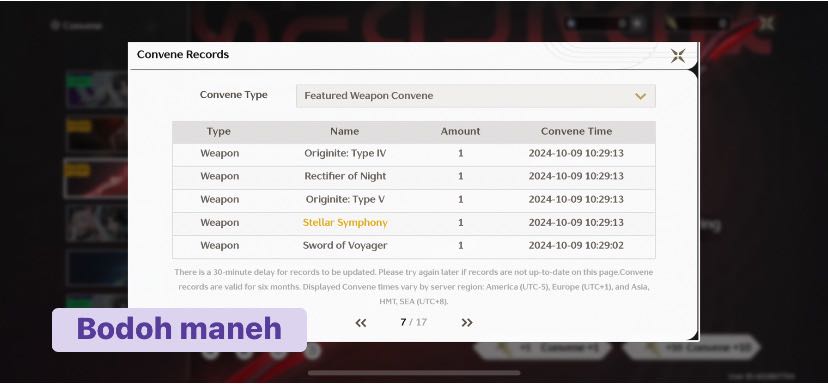
Task: Click the Name column header
Action: pos(344,132)
